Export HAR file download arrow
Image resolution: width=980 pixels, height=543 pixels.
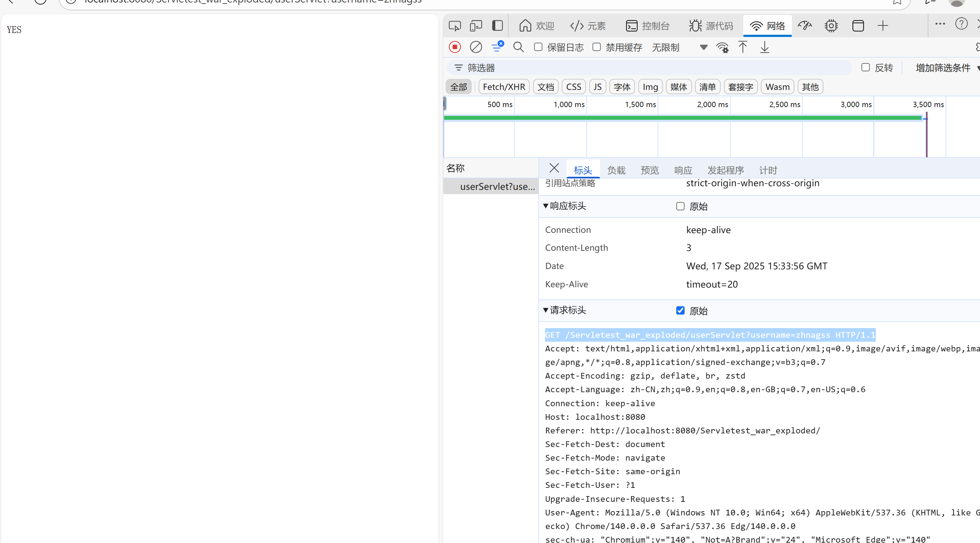pos(765,47)
